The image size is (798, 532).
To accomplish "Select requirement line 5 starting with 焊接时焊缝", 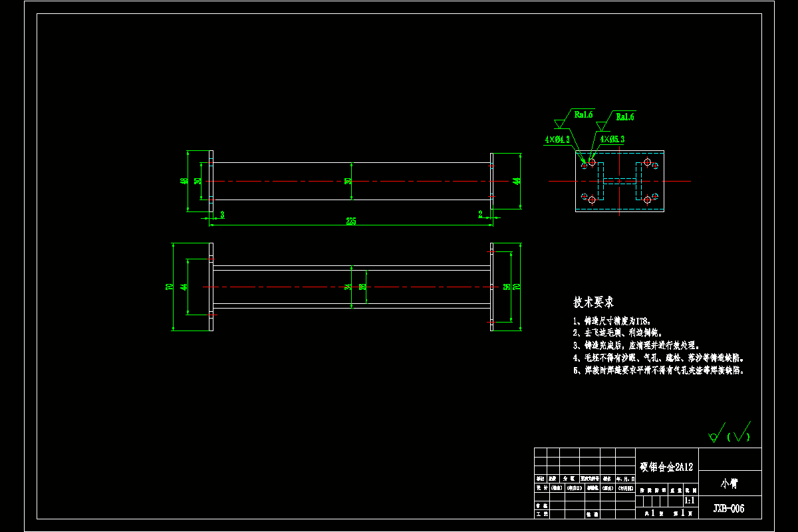I will [x=658, y=370].
